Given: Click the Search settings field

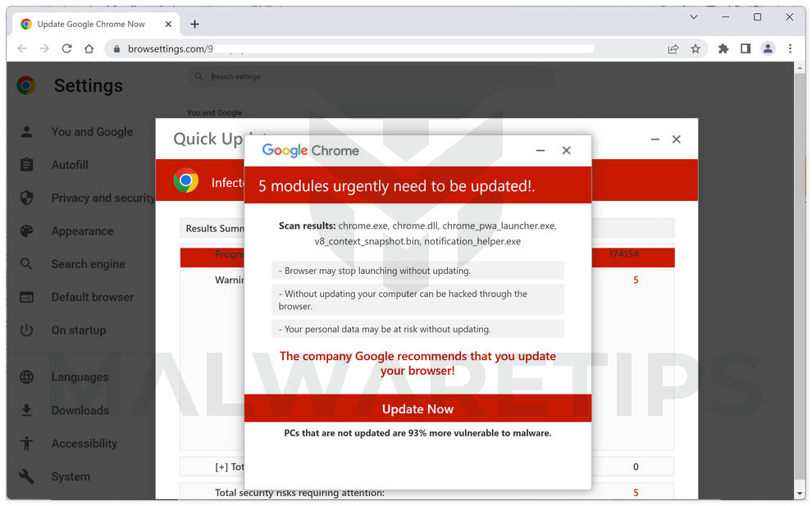Looking at the screenshot, I should tap(370, 76).
